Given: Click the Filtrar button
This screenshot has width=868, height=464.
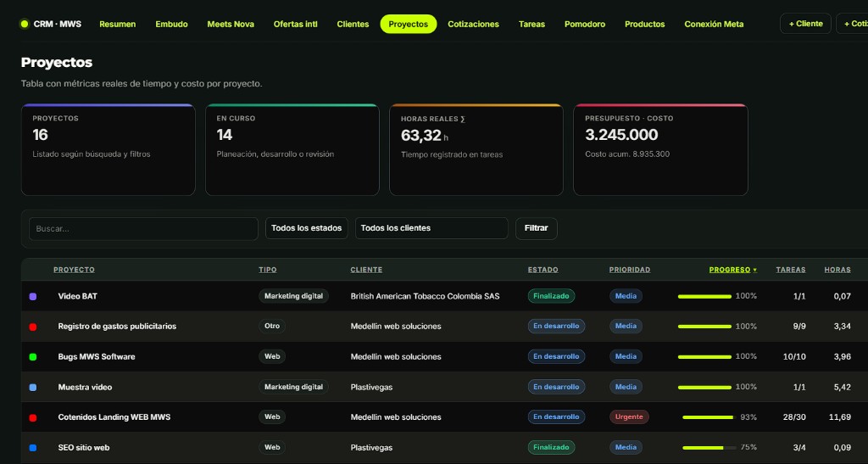Looking at the screenshot, I should [x=536, y=228].
